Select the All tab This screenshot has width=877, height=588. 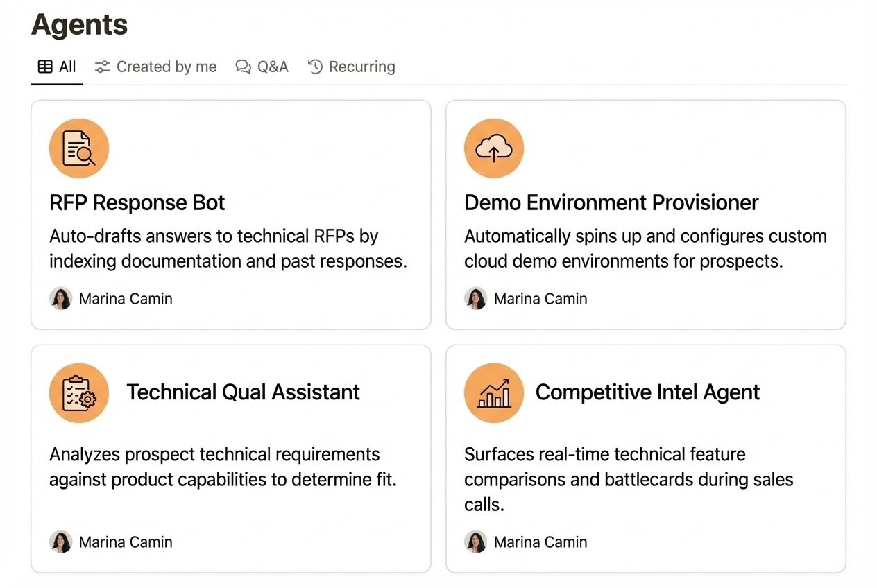67,66
